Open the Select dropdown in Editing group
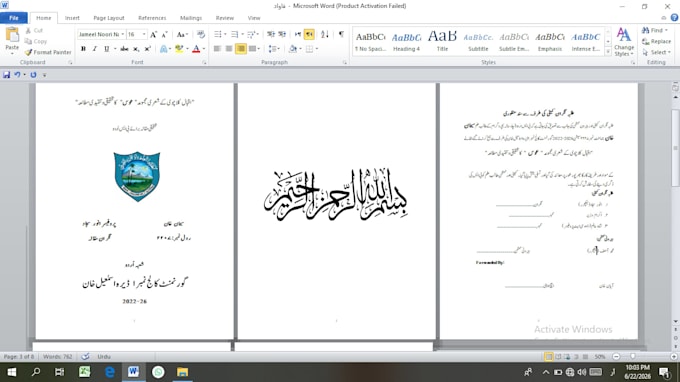680x382 pixels. 657,52
